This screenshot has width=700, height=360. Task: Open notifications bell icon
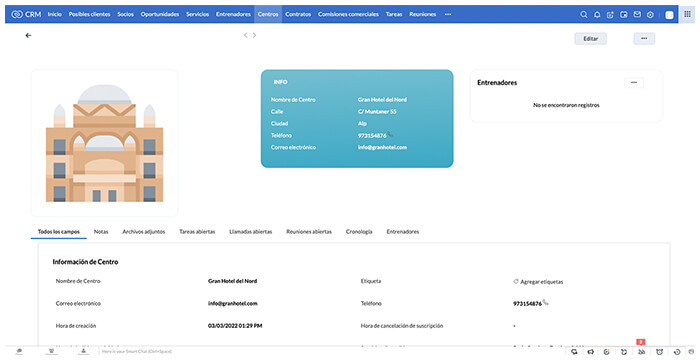[597, 14]
